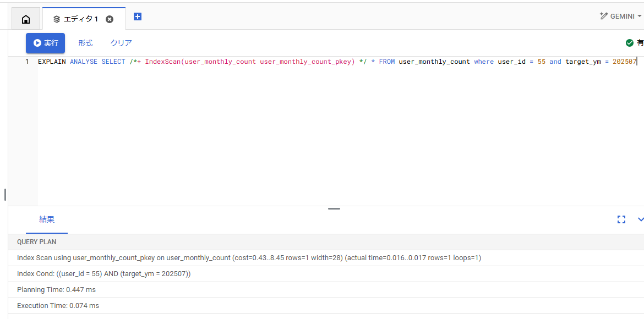
Task: Run the query with 実行 button
Action: coord(45,43)
